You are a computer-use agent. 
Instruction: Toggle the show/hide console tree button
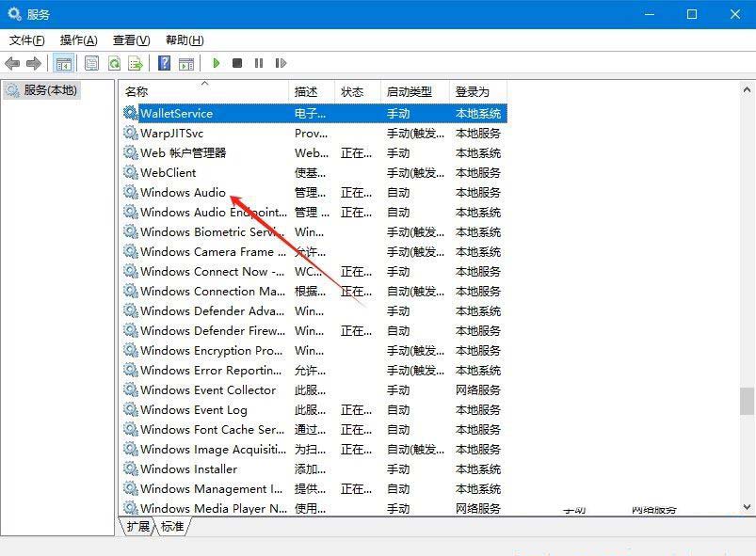[x=64, y=63]
